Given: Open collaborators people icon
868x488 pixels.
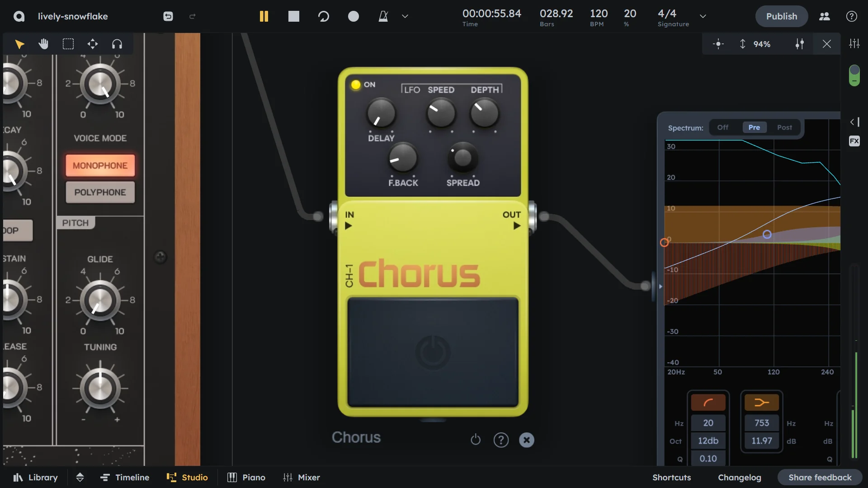Looking at the screenshot, I should point(825,16).
